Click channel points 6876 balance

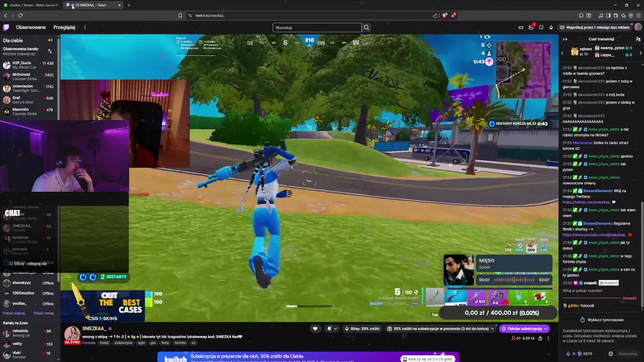(x=585, y=354)
